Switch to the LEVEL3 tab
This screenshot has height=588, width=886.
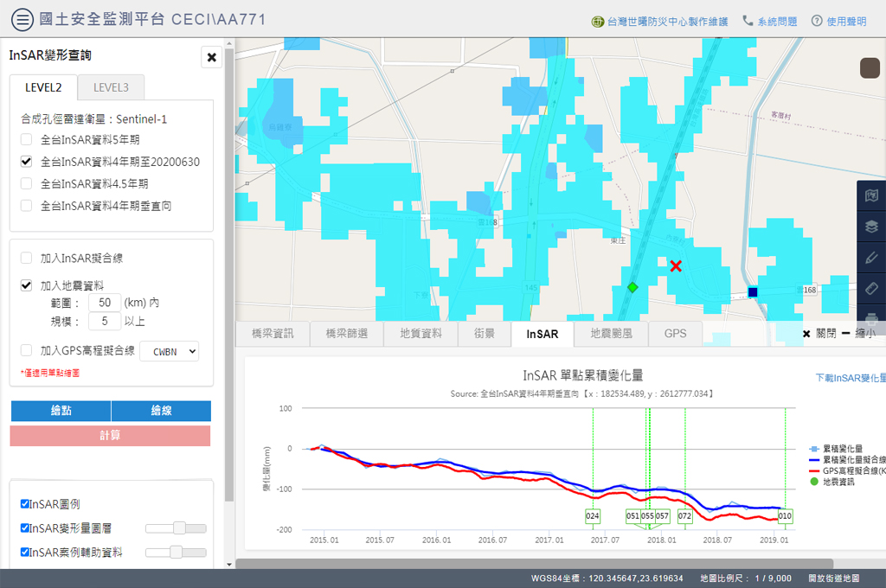coord(111,87)
